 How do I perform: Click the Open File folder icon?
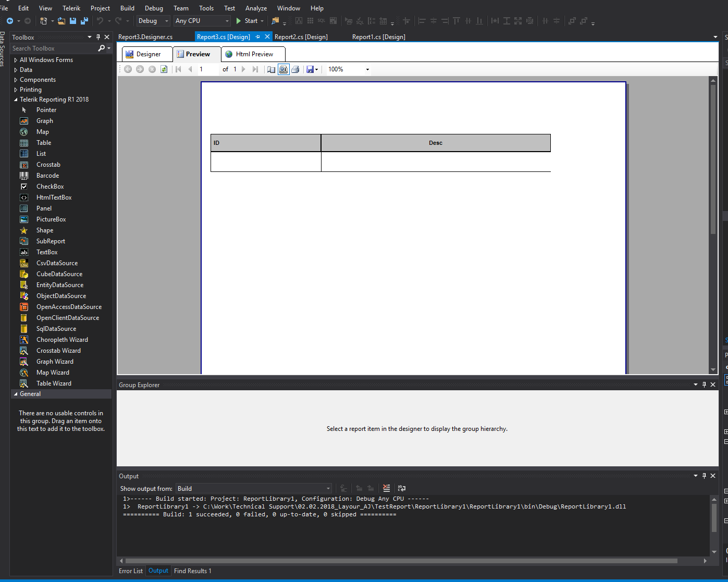(61, 21)
